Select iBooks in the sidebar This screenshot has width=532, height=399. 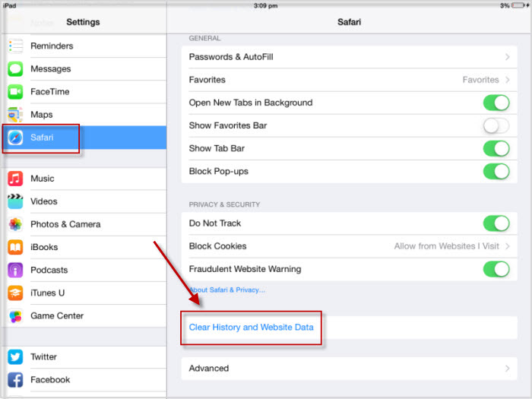coord(84,247)
